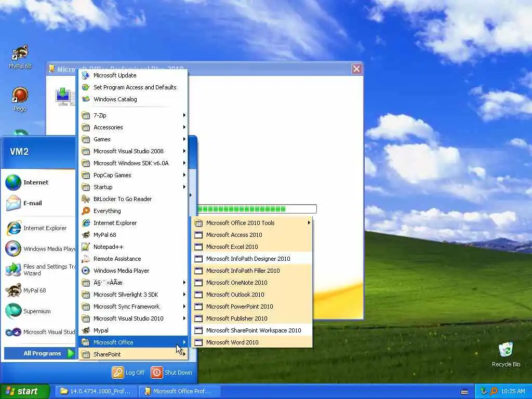Launch Microsoft PowerPoint 2010
Screen dimensions: 532x399
coord(252,307)
